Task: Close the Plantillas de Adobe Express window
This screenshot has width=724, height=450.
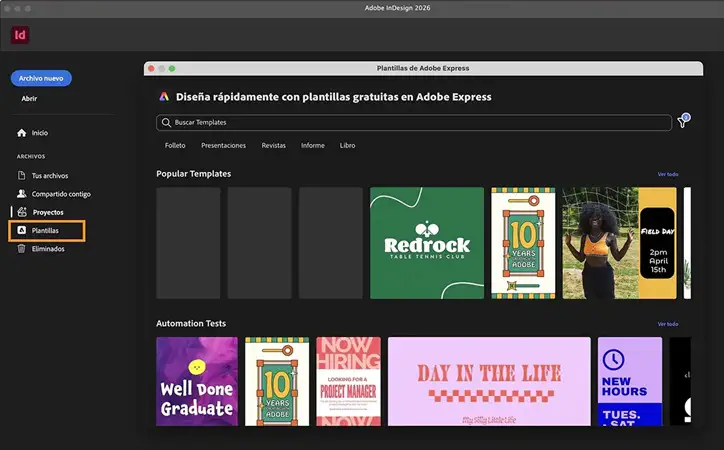Action: (x=151, y=68)
